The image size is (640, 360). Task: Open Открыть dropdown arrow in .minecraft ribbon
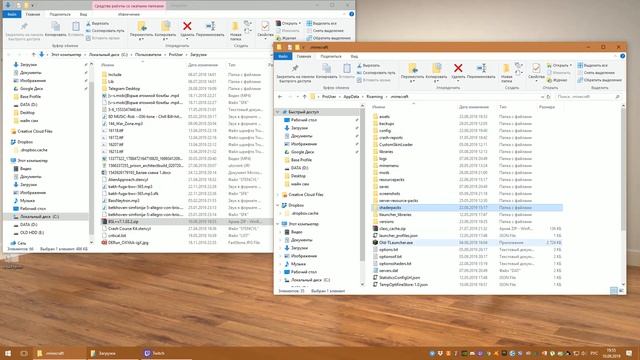click(570, 65)
